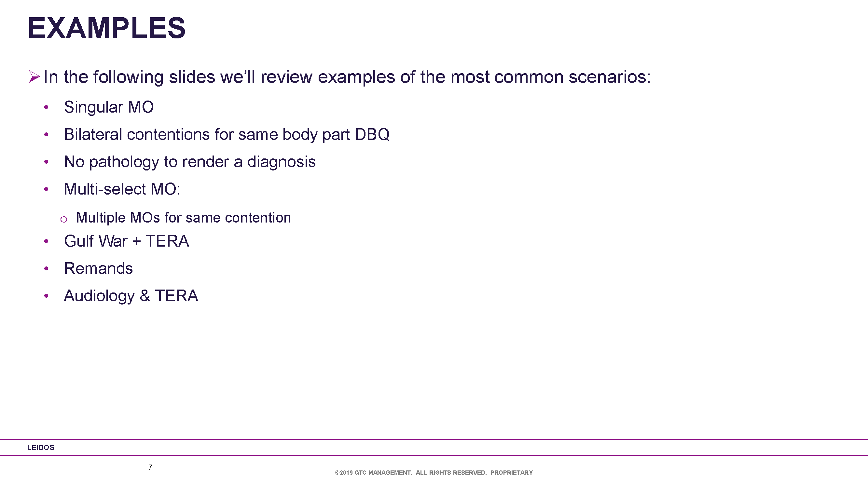Viewport: 868px width, 488px height.
Task: Select Bilateral contentions for same body part DBQ
Action: [227, 135]
